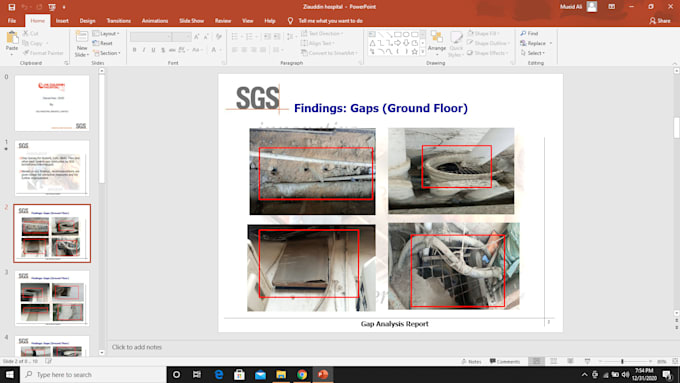Click the Share button
The height and width of the screenshot is (383, 680).
point(660,21)
